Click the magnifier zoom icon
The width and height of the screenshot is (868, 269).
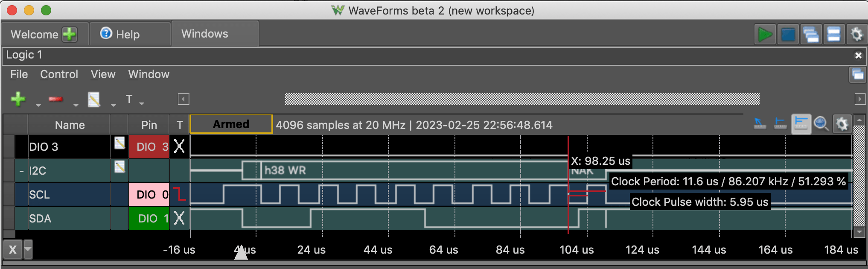click(x=821, y=124)
